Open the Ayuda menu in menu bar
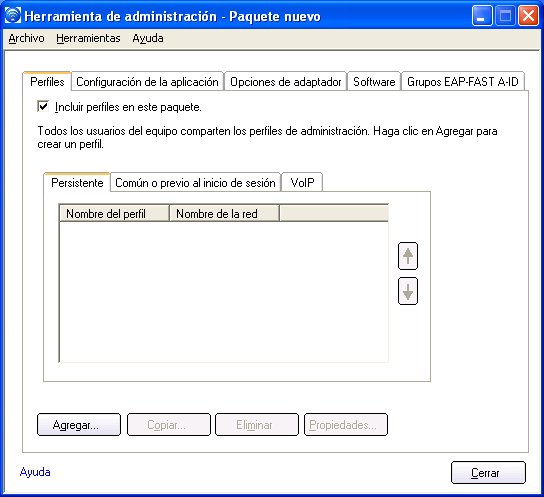The height and width of the screenshot is (497, 544). [148, 38]
